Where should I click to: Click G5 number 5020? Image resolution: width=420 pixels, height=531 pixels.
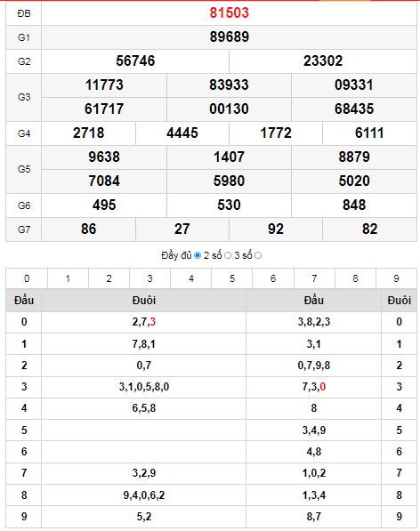tap(354, 181)
